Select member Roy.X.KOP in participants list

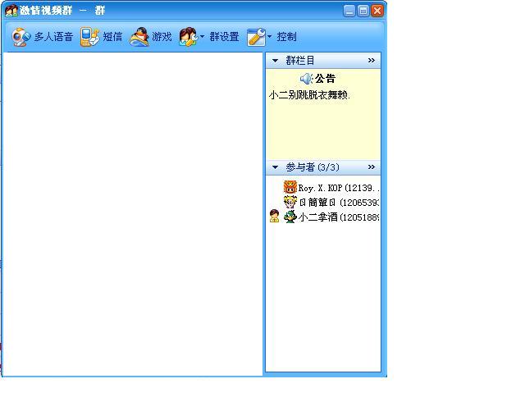[x=336, y=188]
